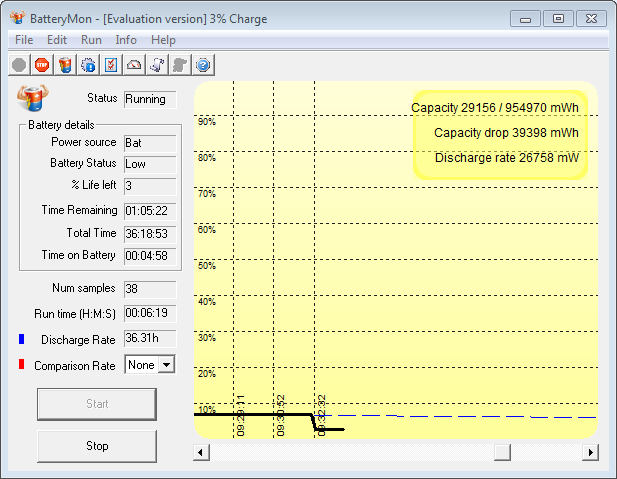The width and height of the screenshot is (617, 479).
Task: Click the horizontal scrollbar thumb
Action: (x=502, y=452)
